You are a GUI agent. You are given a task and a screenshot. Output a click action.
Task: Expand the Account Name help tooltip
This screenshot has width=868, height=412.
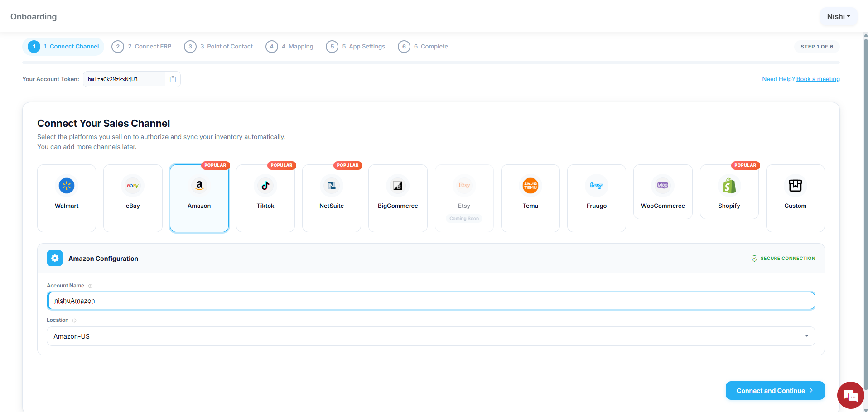[x=90, y=286]
